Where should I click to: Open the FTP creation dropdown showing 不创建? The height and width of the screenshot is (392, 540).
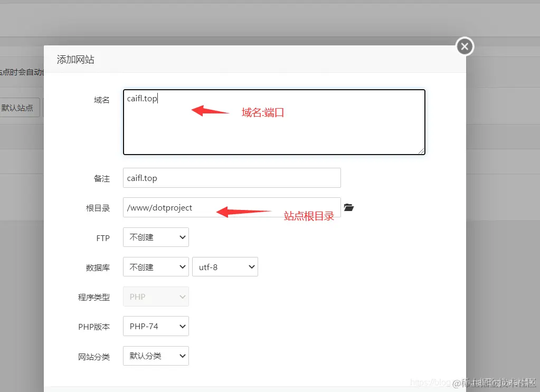coord(155,237)
